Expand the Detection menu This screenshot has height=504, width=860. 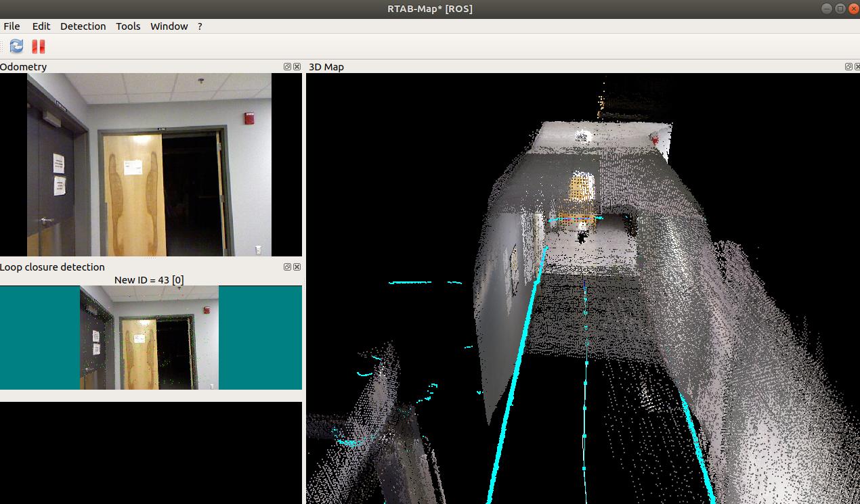pos(83,26)
